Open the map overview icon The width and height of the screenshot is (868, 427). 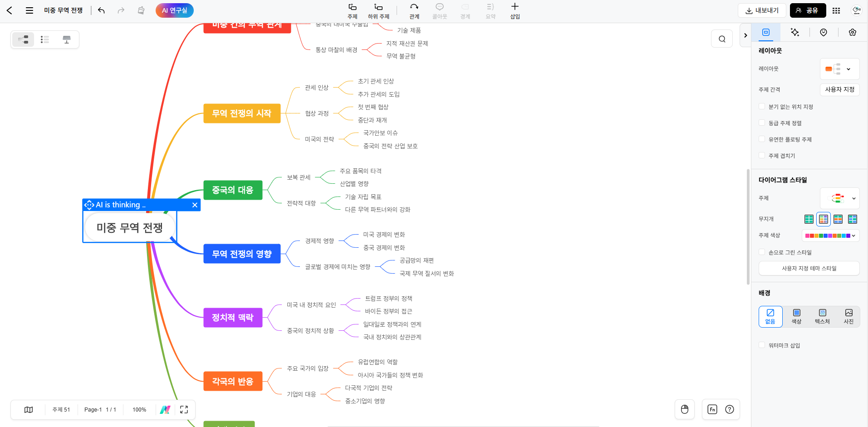point(29,410)
